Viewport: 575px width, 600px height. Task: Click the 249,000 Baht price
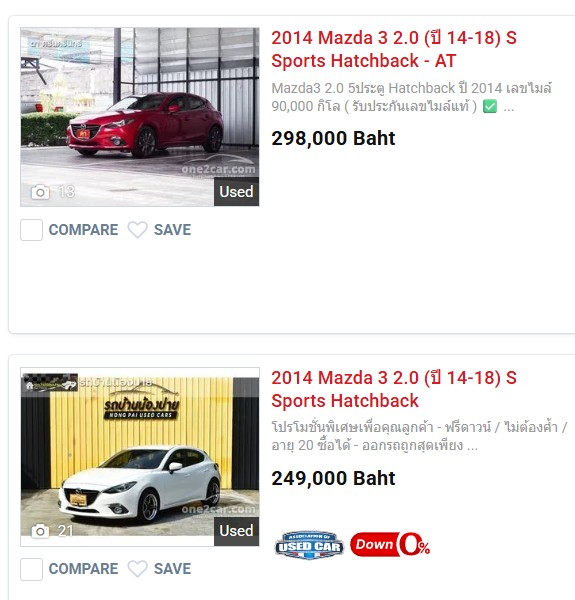333,478
